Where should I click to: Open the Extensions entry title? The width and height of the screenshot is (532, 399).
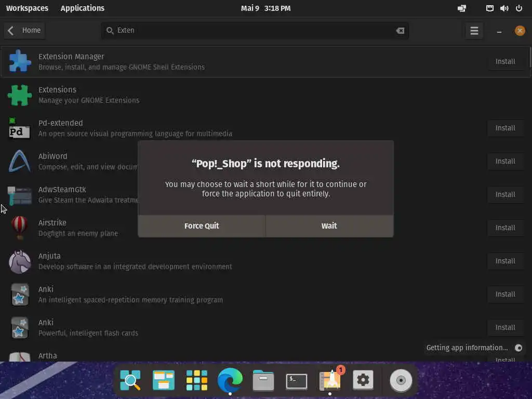(x=57, y=90)
